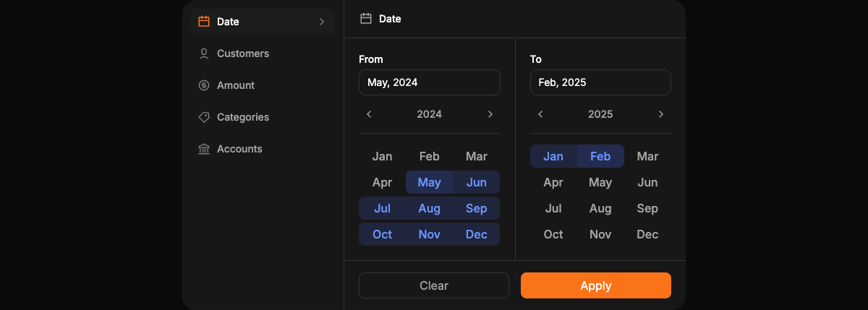Viewport: 868px width, 310px height.
Task: Go to the previous year before 2025
Action: 540,114
